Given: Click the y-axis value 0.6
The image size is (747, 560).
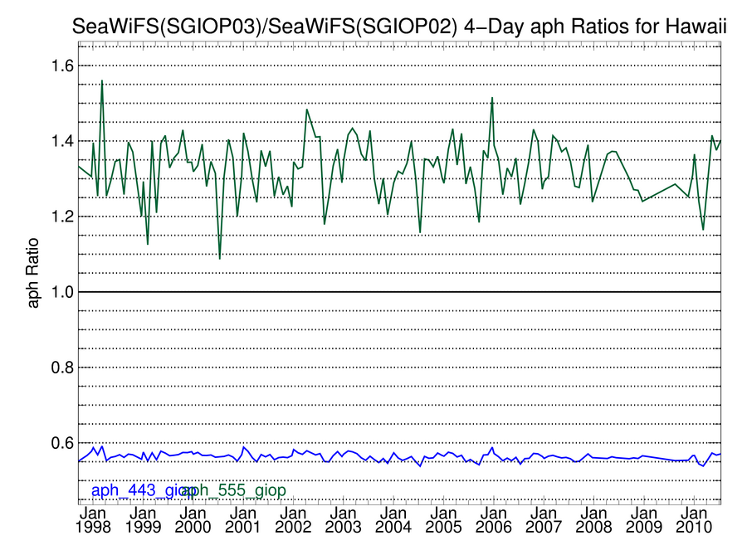Looking at the screenshot, I should [62, 443].
